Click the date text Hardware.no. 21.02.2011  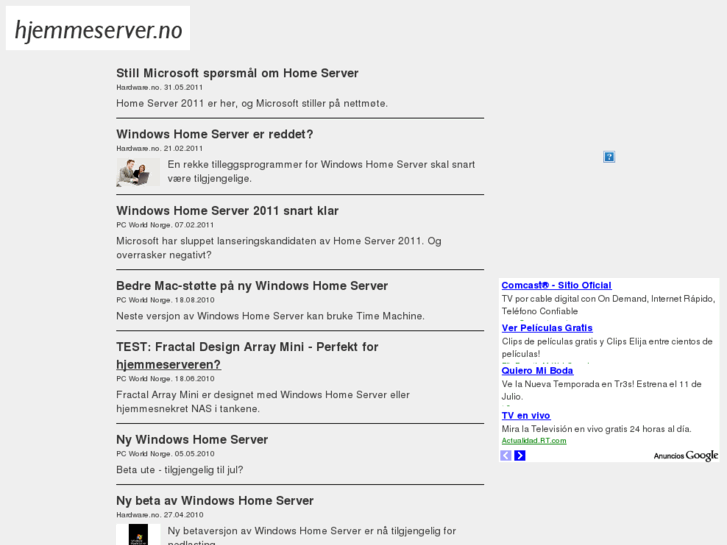(x=159, y=148)
